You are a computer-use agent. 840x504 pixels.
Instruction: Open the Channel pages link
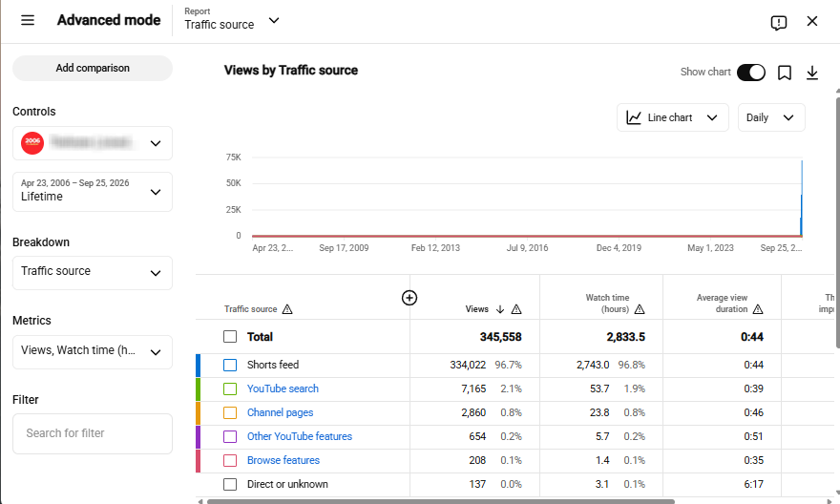coord(281,412)
